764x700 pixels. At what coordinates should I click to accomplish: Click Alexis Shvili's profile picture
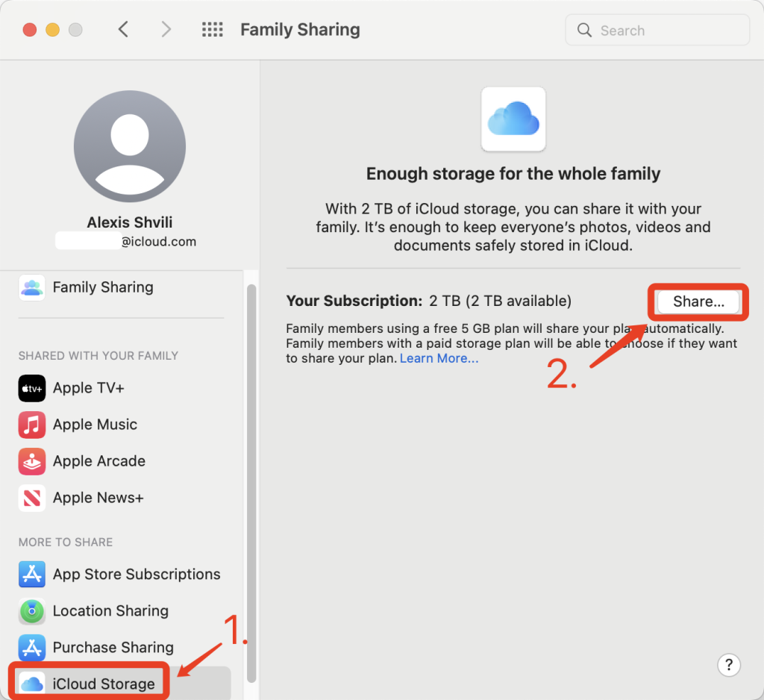tap(129, 146)
